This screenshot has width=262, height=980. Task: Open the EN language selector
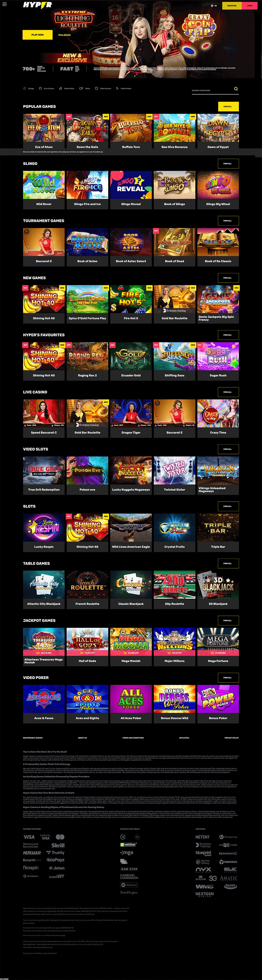point(214,6)
